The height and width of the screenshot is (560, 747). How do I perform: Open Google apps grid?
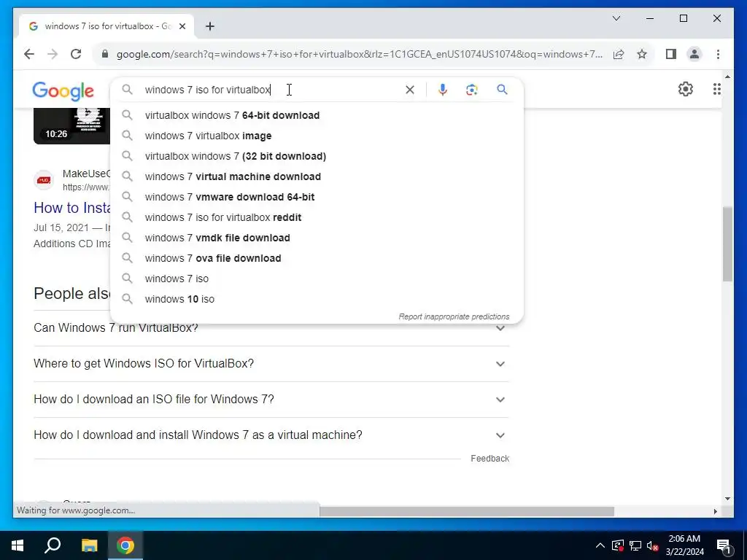[x=716, y=89]
